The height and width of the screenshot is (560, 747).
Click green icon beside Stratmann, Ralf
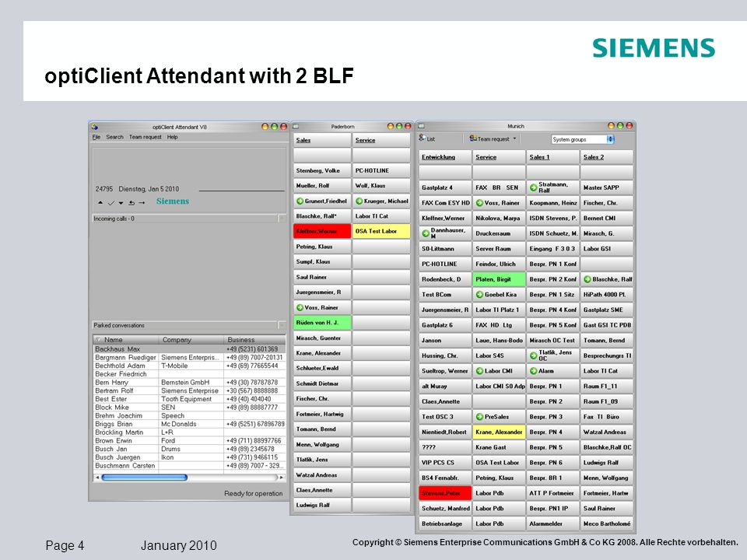pyautogui.click(x=534, y=187)
